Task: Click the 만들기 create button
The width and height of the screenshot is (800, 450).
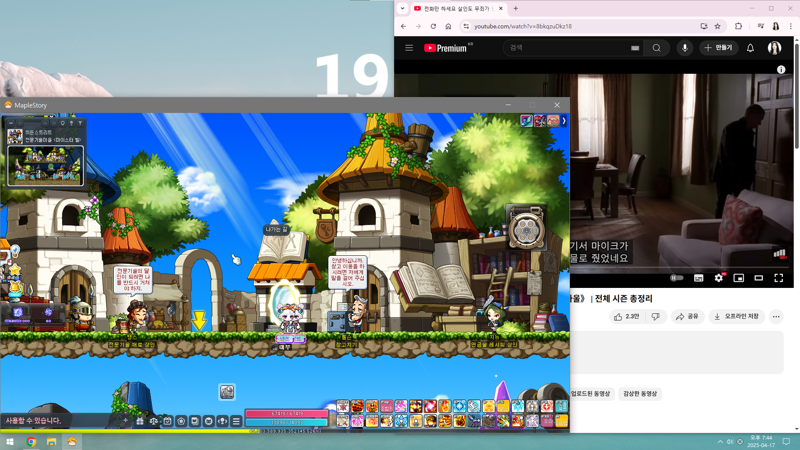Action: click(718, 48)
